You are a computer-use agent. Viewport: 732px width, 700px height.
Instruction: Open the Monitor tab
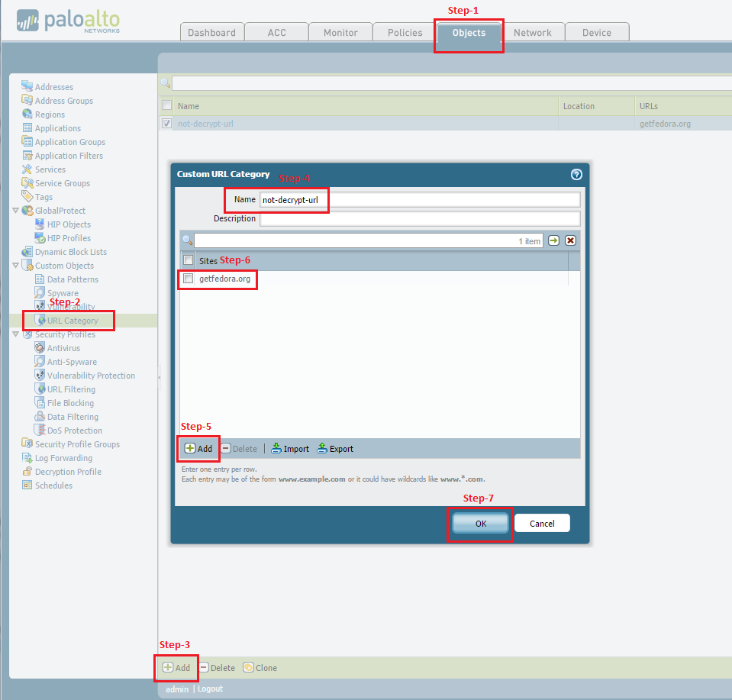340,32
